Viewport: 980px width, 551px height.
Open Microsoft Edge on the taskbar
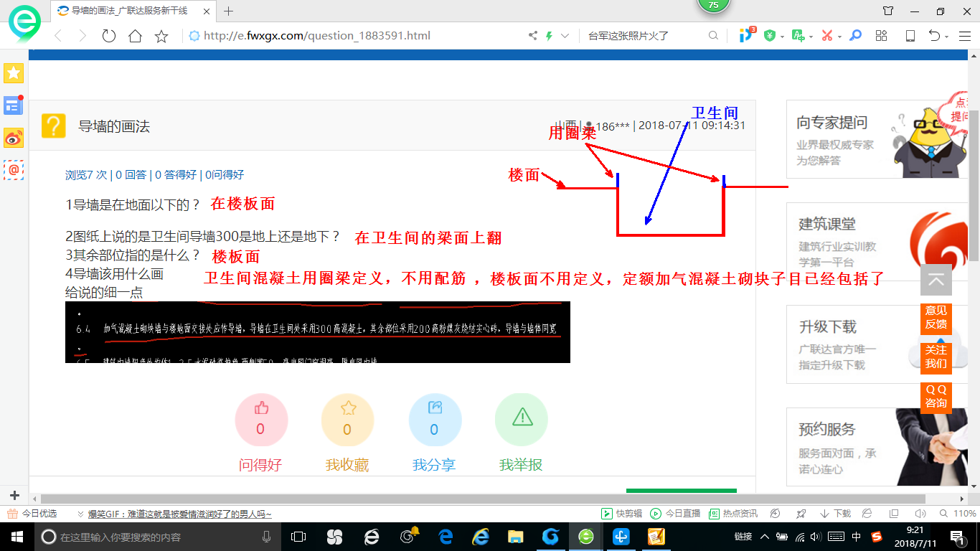pyautogui.click(x=446, y=537)
